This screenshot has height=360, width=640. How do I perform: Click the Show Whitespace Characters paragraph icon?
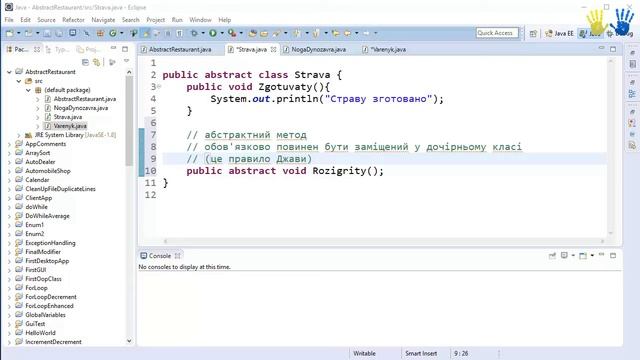coord(179,33)
